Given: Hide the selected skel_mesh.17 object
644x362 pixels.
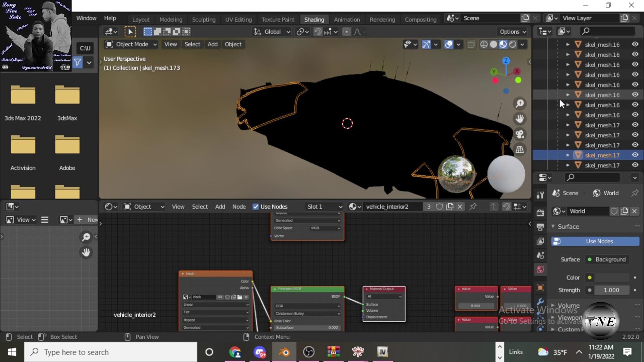Looking at the screenshot, I should (635, 155).
